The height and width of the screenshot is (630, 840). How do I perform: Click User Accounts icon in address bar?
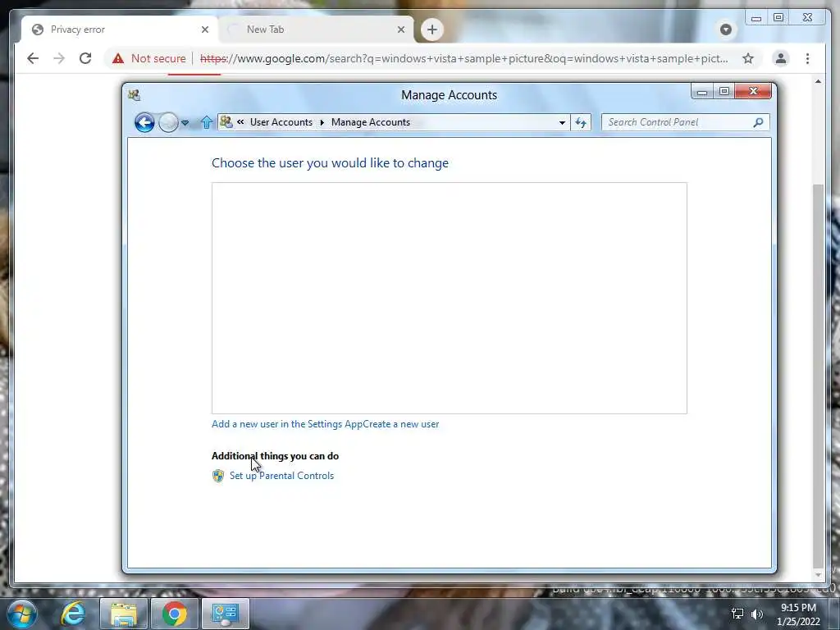point(226,122)
